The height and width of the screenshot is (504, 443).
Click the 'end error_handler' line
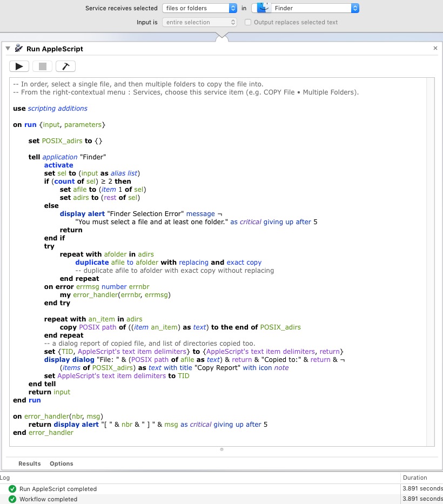click(x=43, y=433)
